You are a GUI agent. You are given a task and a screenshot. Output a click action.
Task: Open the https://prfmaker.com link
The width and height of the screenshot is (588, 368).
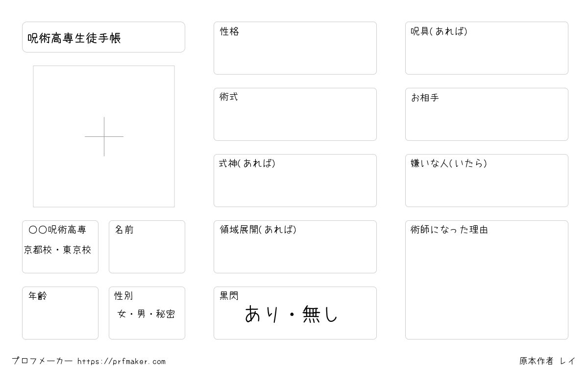pyautogui.click(x=122, y=361)
